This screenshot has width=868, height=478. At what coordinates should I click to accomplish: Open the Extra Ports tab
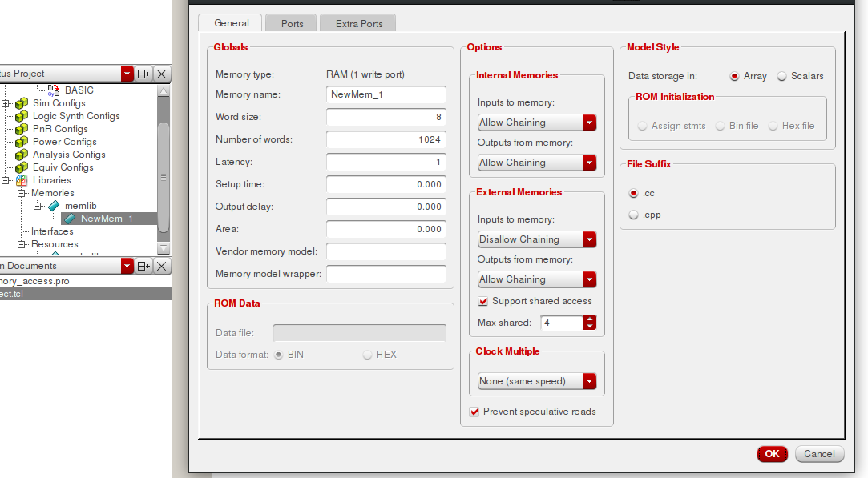359,24
